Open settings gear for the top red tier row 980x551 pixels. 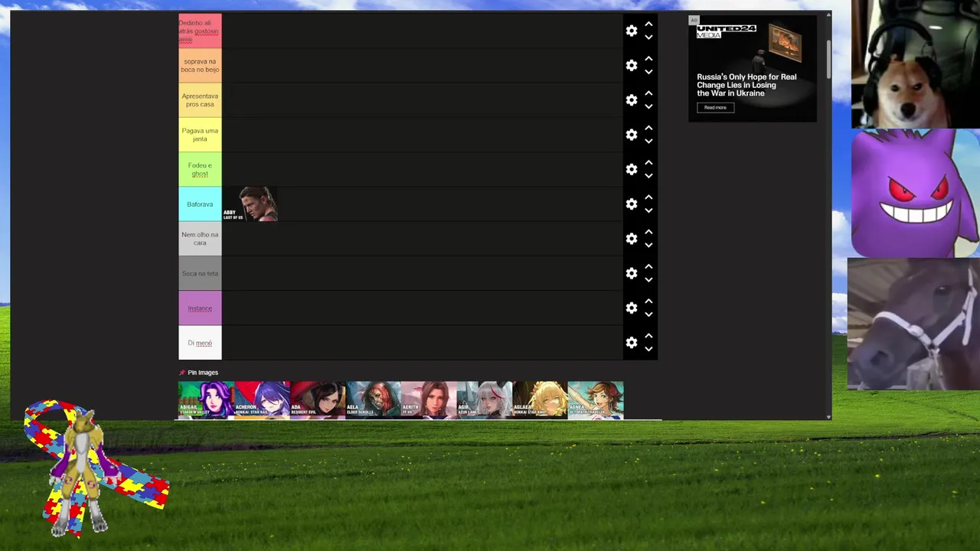[x=632, y=31]
